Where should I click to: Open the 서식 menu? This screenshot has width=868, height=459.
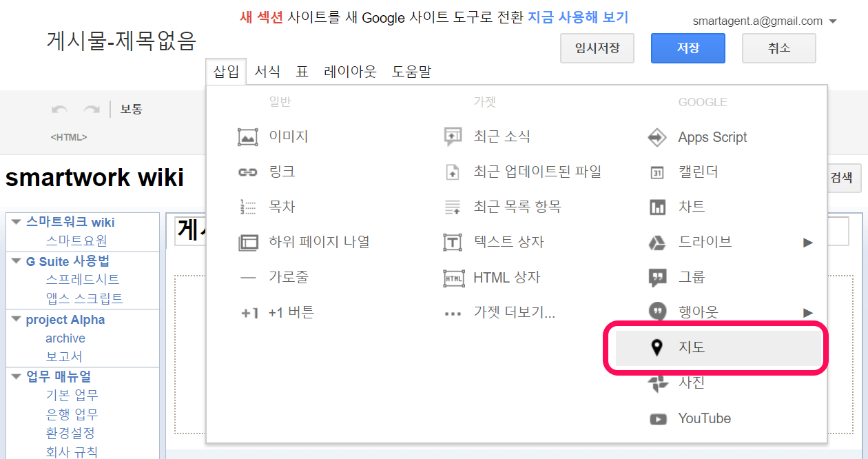[267, 71]
